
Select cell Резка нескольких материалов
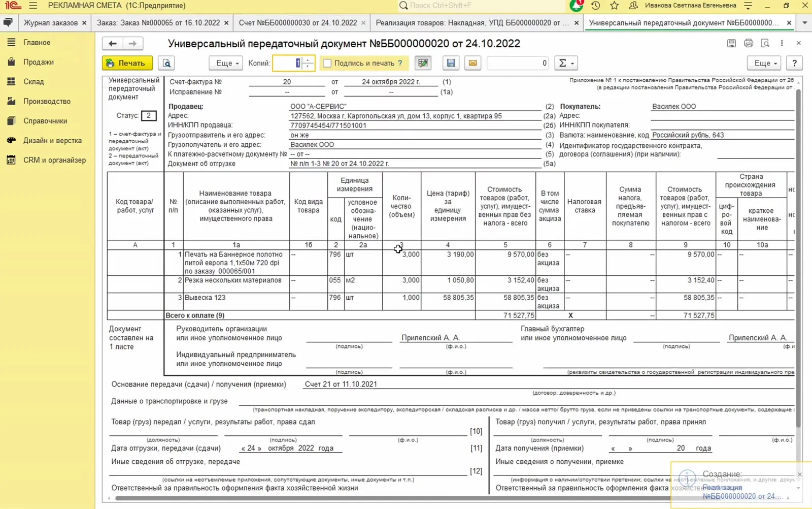[236, 284]
